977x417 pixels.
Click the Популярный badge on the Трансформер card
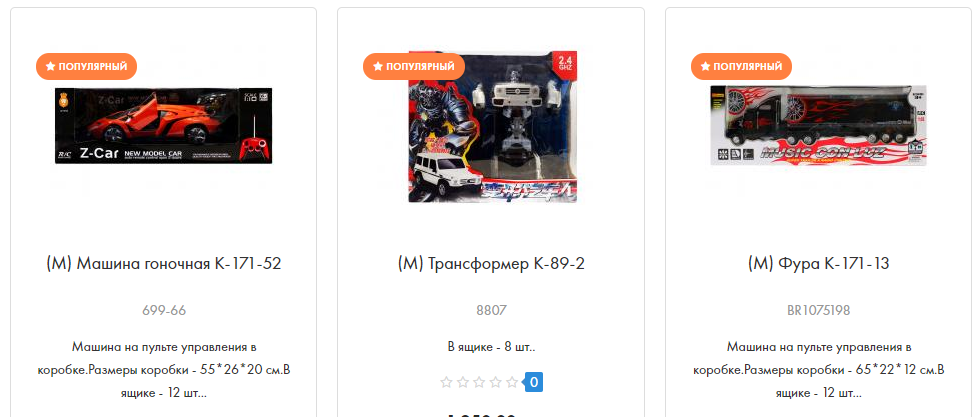pos(414,66)
